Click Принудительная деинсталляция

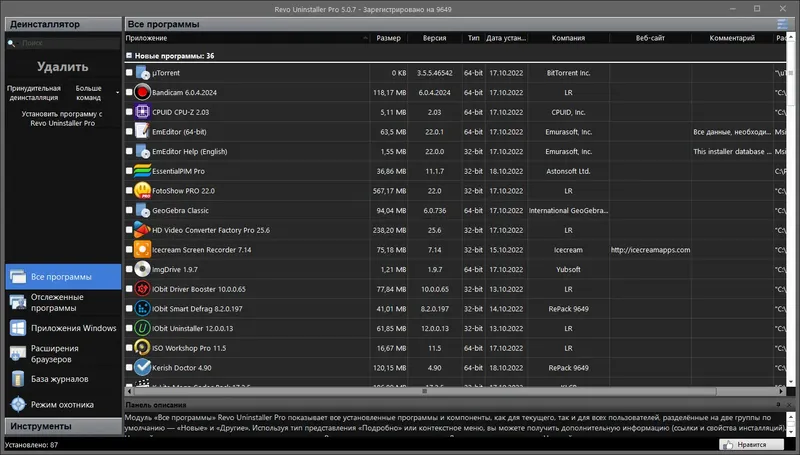(x=34, y=92)
